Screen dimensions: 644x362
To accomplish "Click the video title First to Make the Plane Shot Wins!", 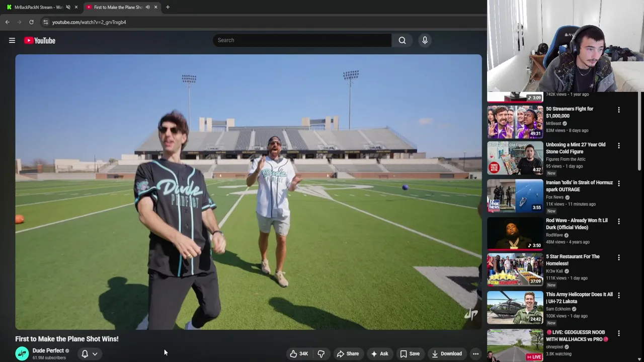I will coord(67,339).
